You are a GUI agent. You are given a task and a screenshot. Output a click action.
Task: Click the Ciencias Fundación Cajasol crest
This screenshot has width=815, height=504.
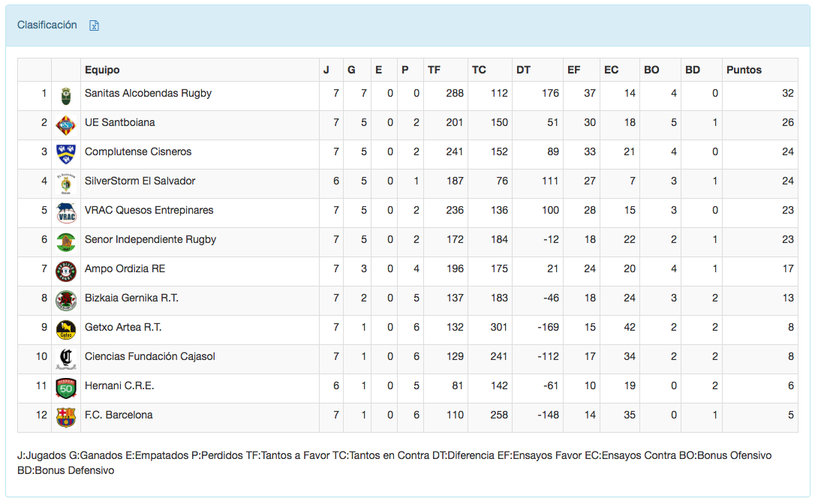tap(66, 358)
